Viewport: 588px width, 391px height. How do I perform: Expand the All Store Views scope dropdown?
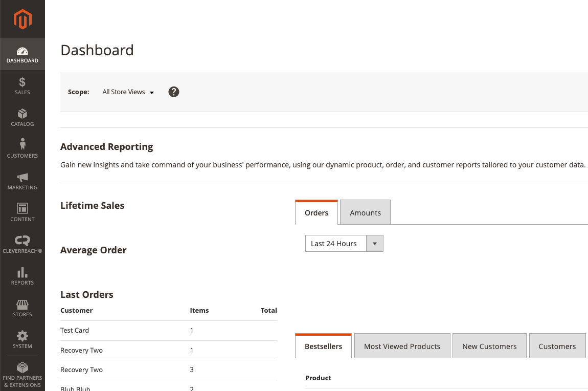point(128,92)
